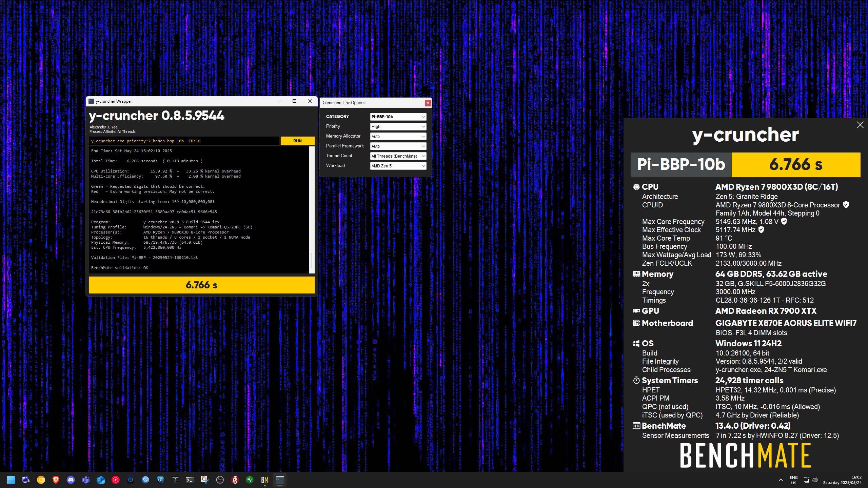Screen dimensions: 868x488
Task: Open the terminal prompt icon in taskbar
Action: (190, 480)
